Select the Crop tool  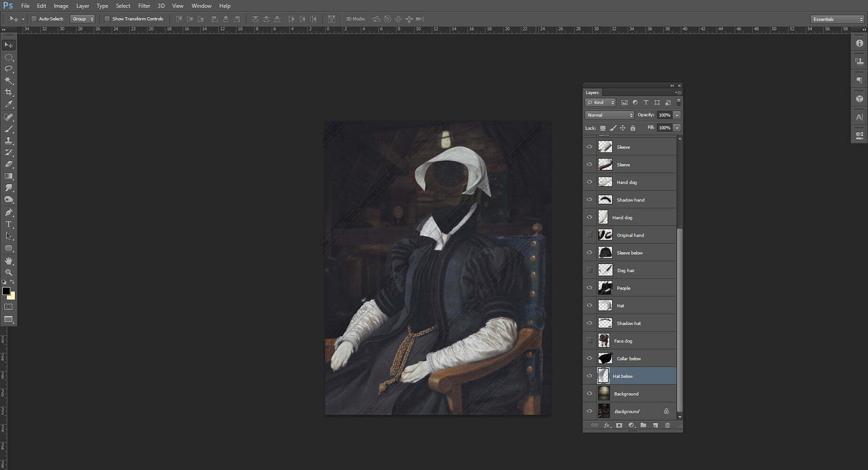tap(8, 93)
